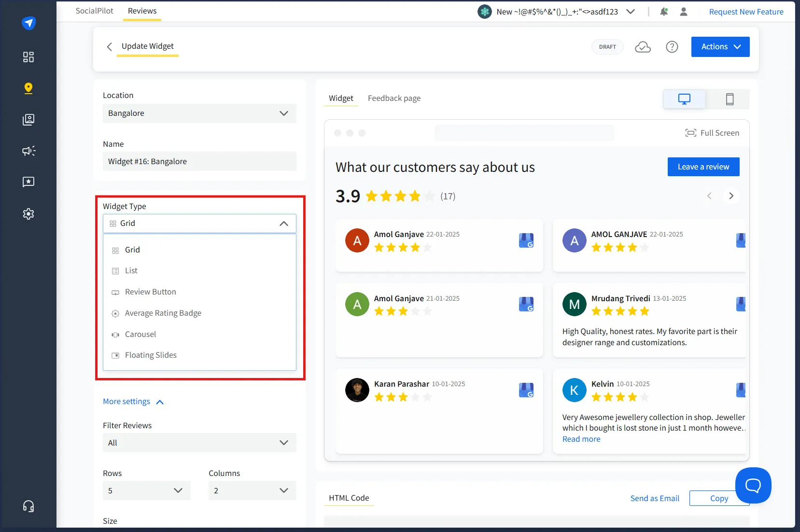
Task: Open the Settings gear icon in the sidebar
Action: 28,214
